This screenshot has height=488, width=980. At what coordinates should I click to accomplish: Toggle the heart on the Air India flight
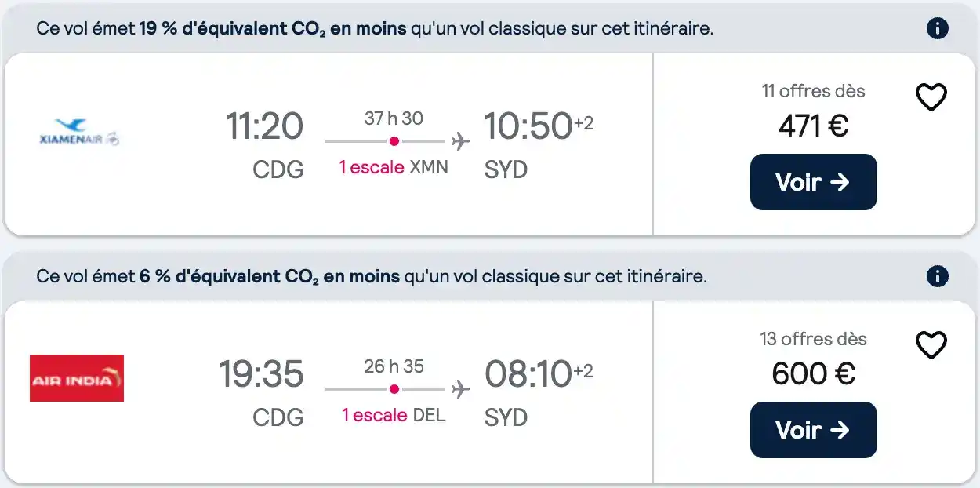(931, 345)
